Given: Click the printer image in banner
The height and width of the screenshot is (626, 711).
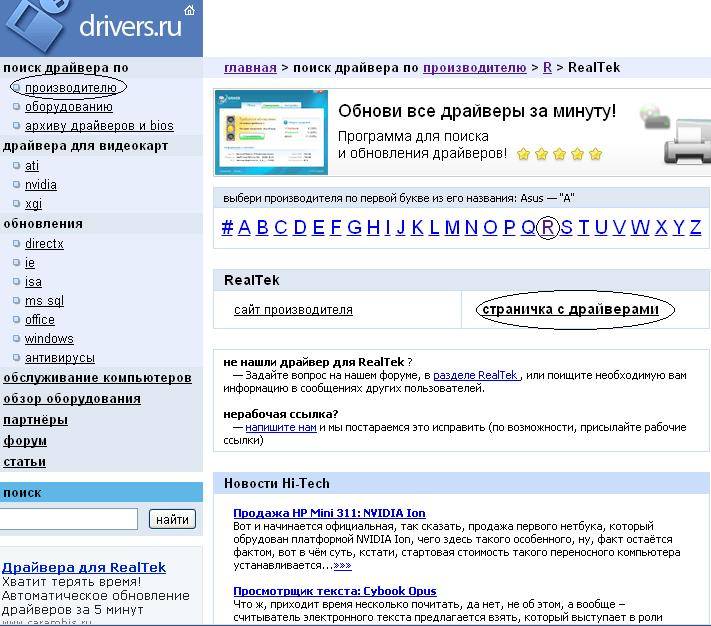Looking at the screenshot, I should 687,141.
